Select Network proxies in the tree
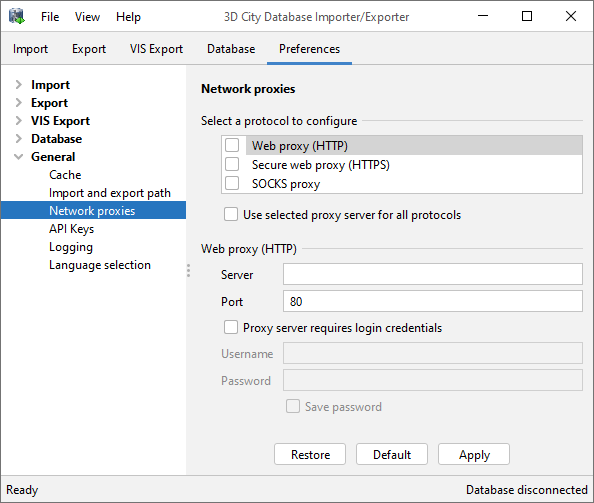The height and width of the screenshot is (503, 594). coord(93,210)
